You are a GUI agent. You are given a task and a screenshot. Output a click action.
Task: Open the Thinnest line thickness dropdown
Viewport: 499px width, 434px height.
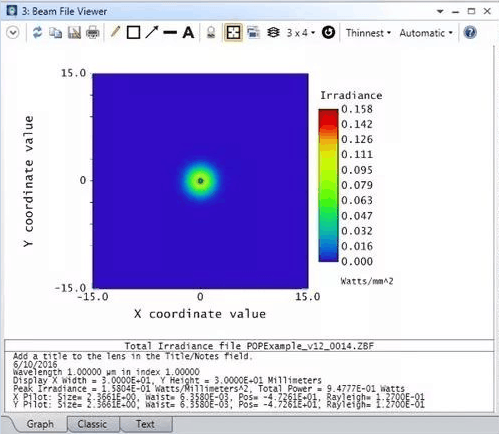(368, 33)
